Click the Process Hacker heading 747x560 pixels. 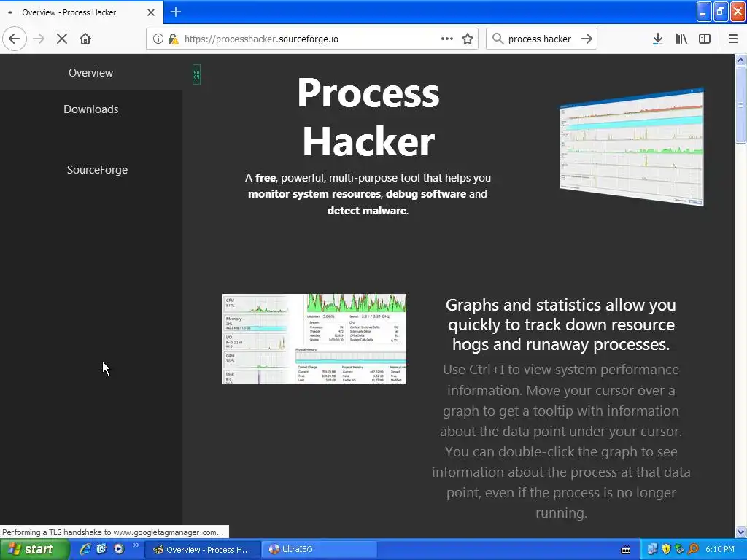tap(368, 117)
